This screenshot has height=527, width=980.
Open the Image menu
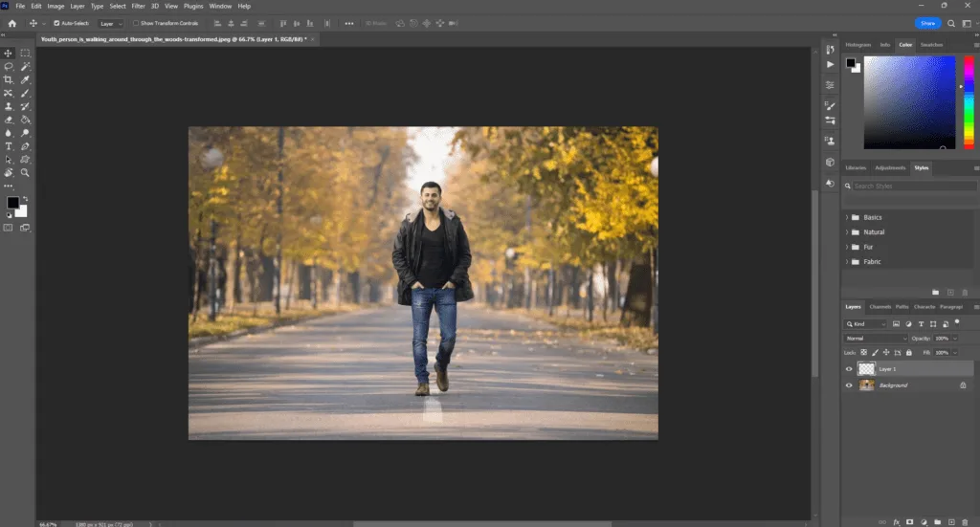click(56, 7)
